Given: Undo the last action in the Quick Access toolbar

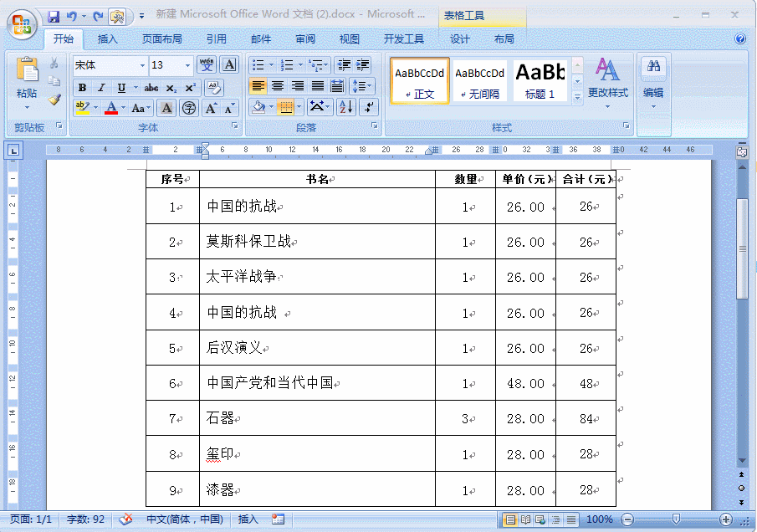Looking at the screenshot, I should coord(72,17).
